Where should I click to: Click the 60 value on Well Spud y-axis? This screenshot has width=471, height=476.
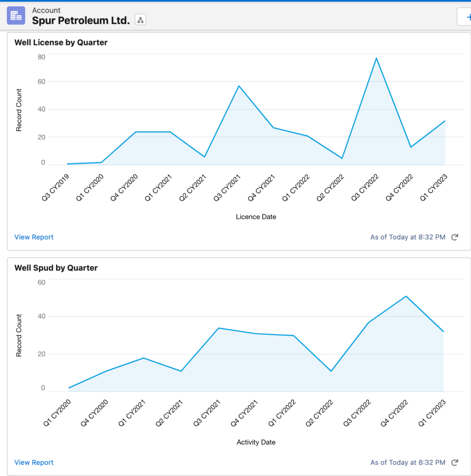tap(41, 282)
